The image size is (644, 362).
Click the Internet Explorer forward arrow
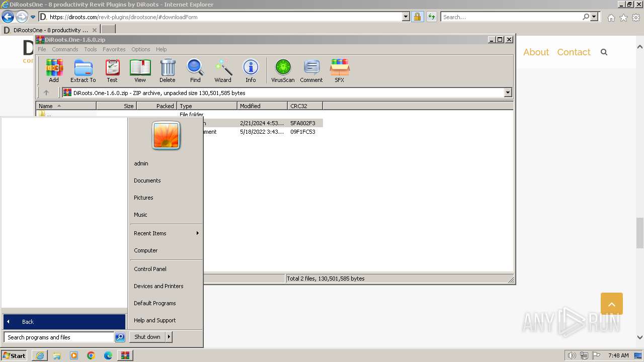click(21, 17)
